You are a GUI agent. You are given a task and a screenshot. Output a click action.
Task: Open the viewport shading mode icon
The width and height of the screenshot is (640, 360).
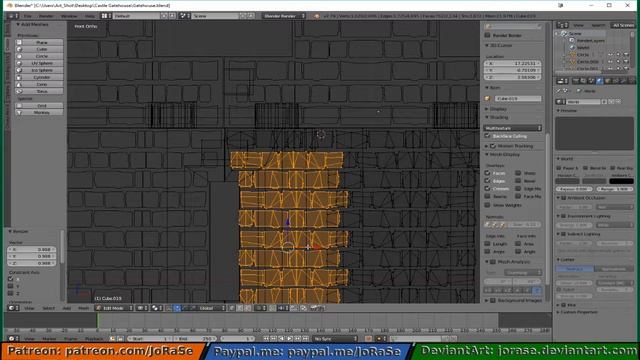click(142, 308)
